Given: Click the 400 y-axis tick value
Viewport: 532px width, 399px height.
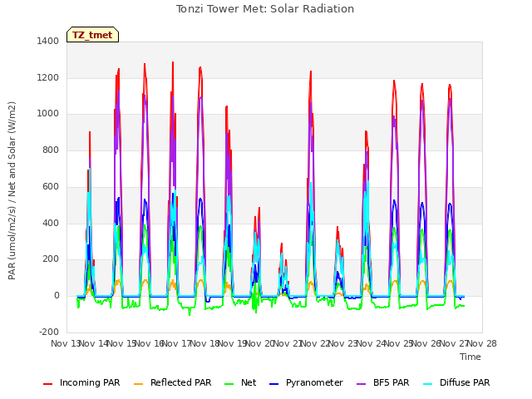Looking at the screenshot, I should click(x=51, y=224).
